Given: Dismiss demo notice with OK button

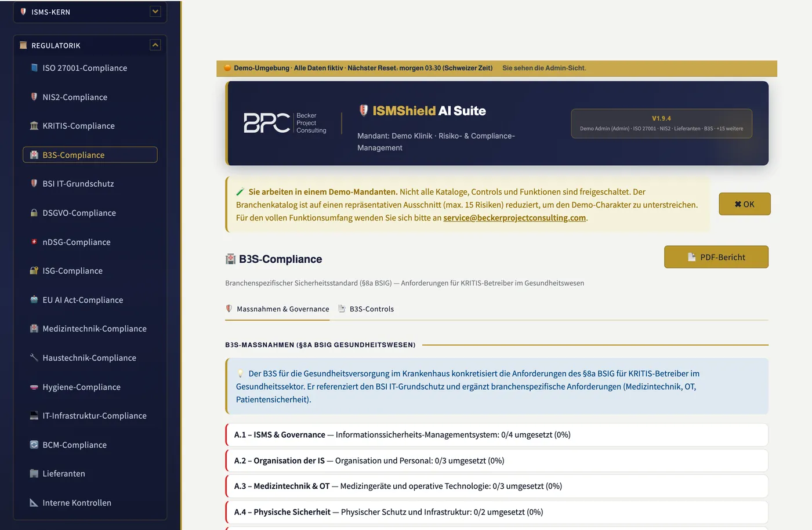Looking at the screenshot, I should pos(745,204).
